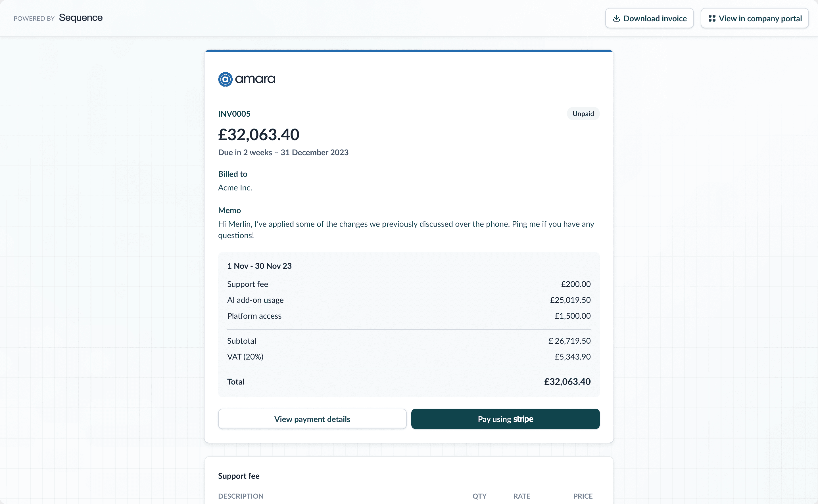The height and width of the screenshot is (504, 818).
Task: Click the £32,063.40 headline amount
Action: [258, 135]
